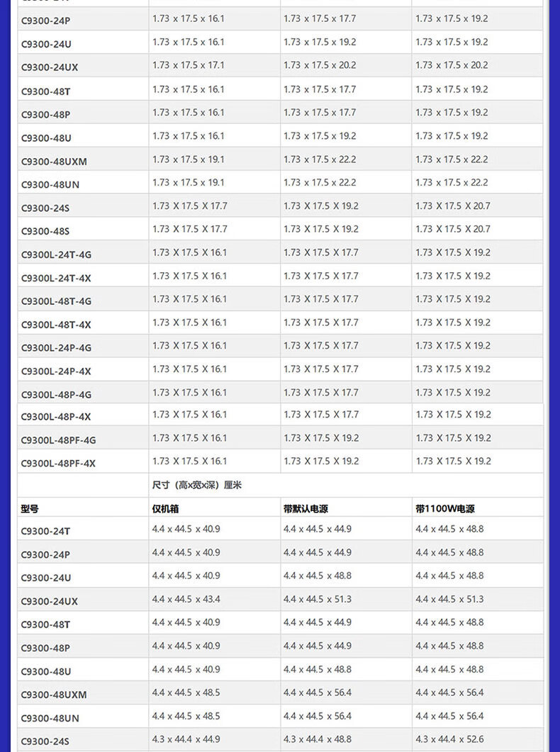
Task: Click the 4.4 x 44.5 x 43.4 cell
Action: [x=186, y=599]
